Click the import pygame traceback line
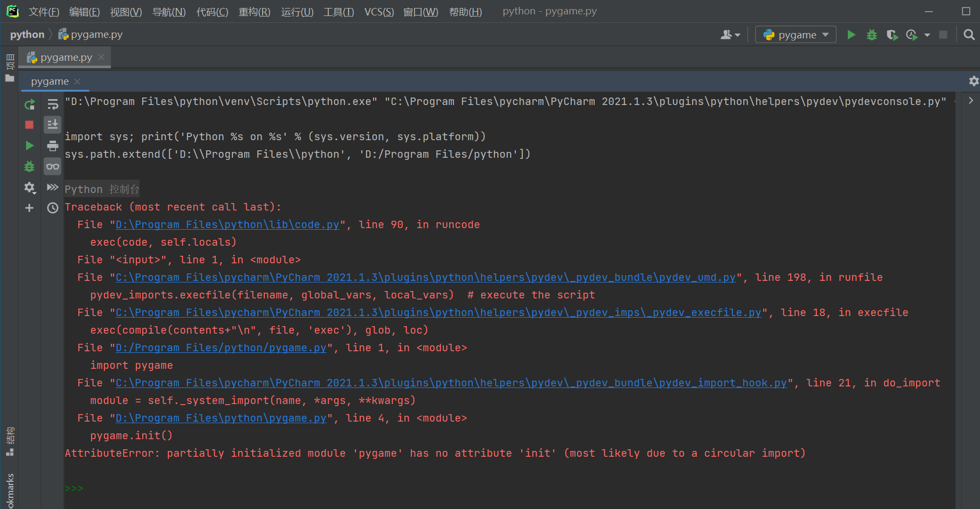Image resolution: width=980 pixels, height=509 pixels. tap(132, 365)
